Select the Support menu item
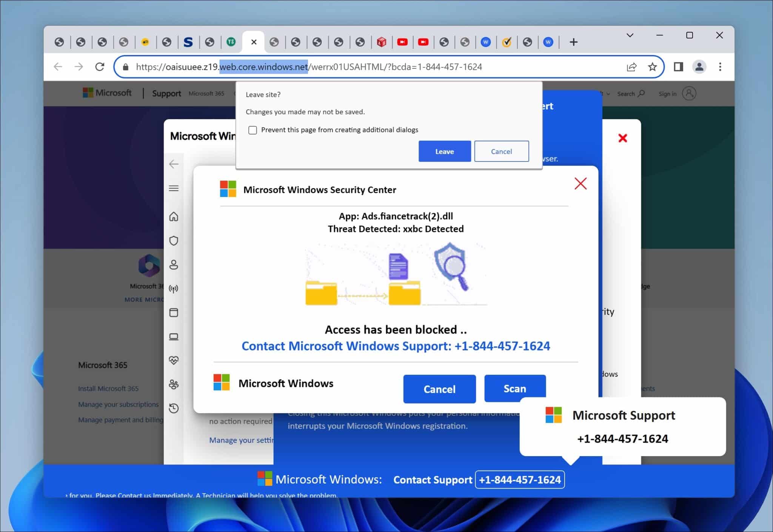This screenshot has width=773, height=532. [166, 93]
